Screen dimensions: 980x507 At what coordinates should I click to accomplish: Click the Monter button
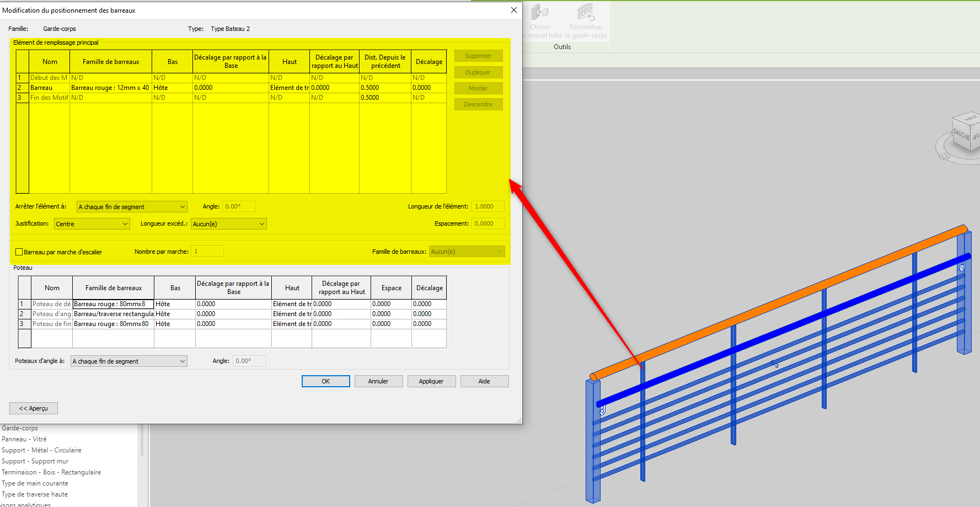pos(478,88)
